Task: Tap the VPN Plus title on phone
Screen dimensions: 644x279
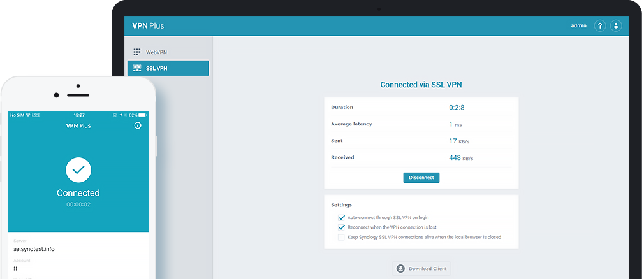Action: (x=78, y=125)
